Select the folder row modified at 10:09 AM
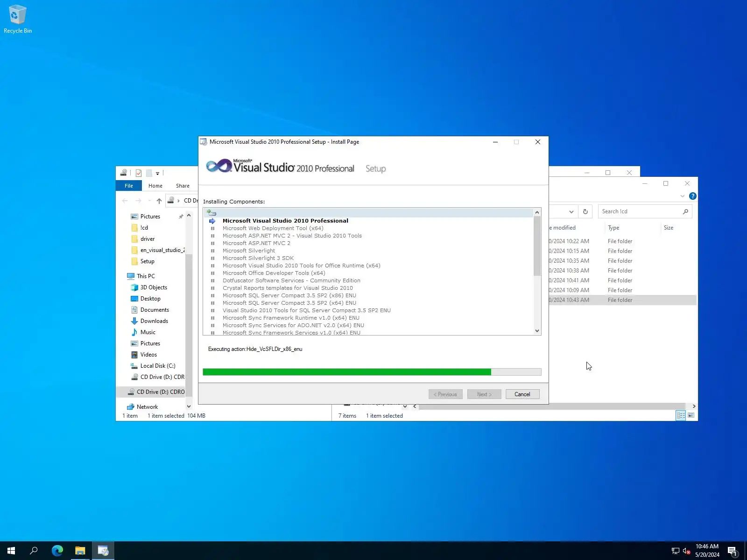Image resolution: width=747 pixels, height=560 pixels. coord(622,290)
